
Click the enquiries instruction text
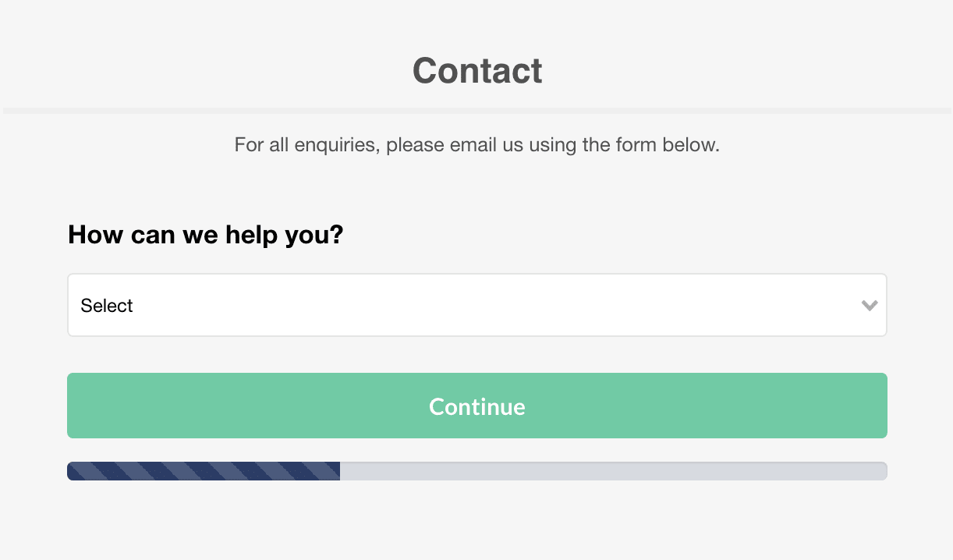pos(476,145)
